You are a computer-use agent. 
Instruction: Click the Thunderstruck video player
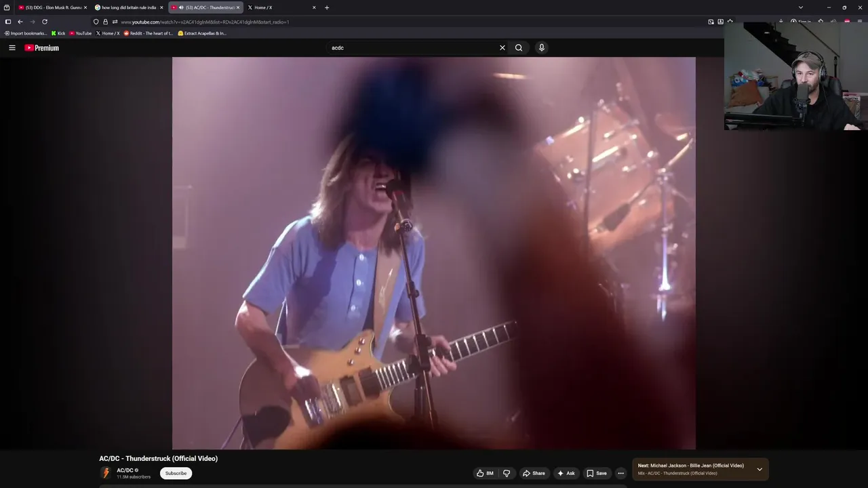(434, 253)
